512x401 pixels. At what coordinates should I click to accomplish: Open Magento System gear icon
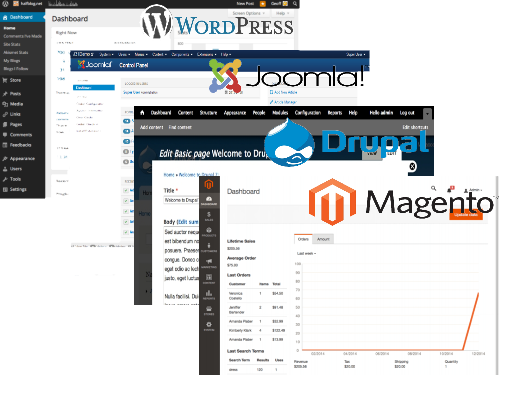(209, 326)
